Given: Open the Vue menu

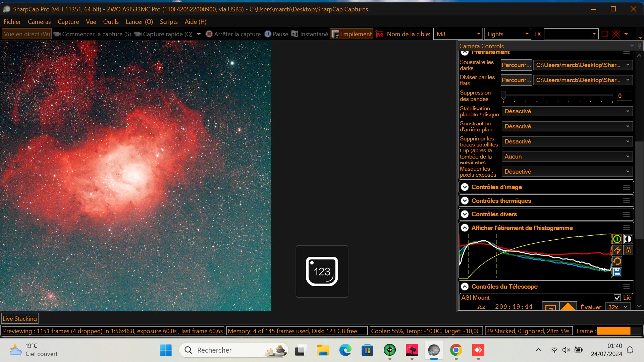Looking at the screenshot, I should (91, 22).
